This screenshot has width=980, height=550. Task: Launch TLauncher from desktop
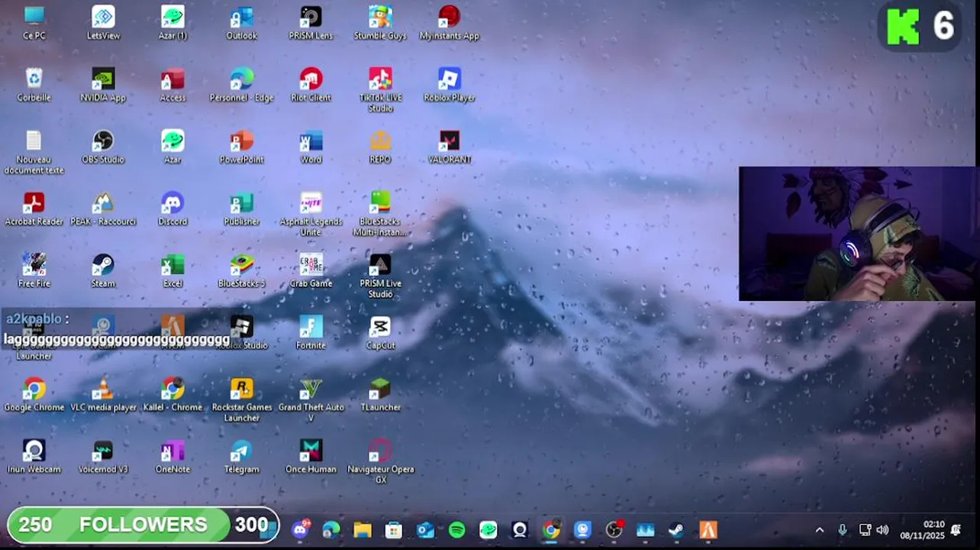(x=380, y=393)
